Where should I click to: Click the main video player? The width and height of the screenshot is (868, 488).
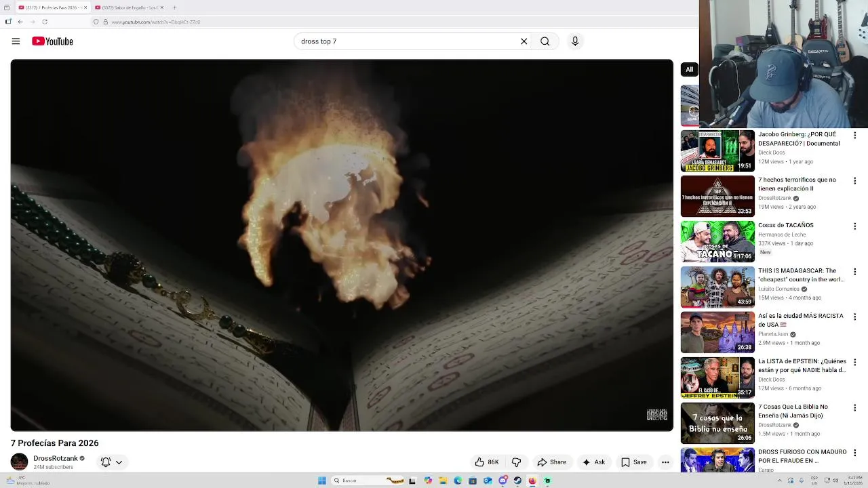342,245
